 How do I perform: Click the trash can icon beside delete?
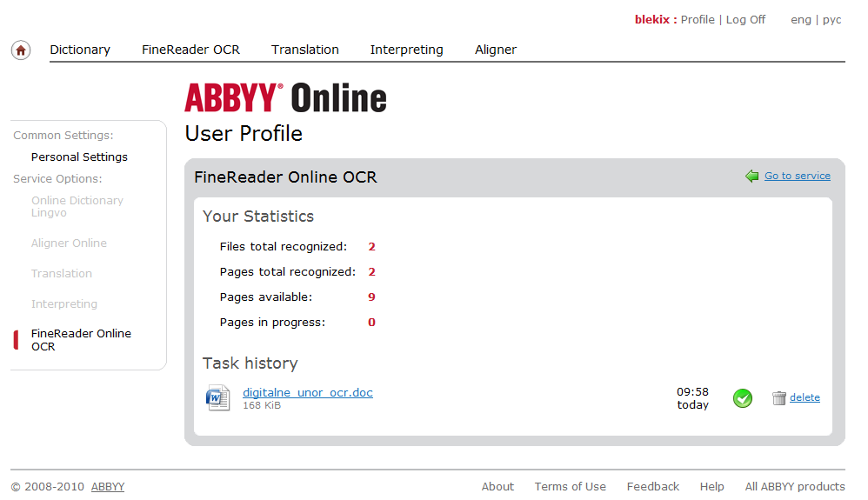779,398
